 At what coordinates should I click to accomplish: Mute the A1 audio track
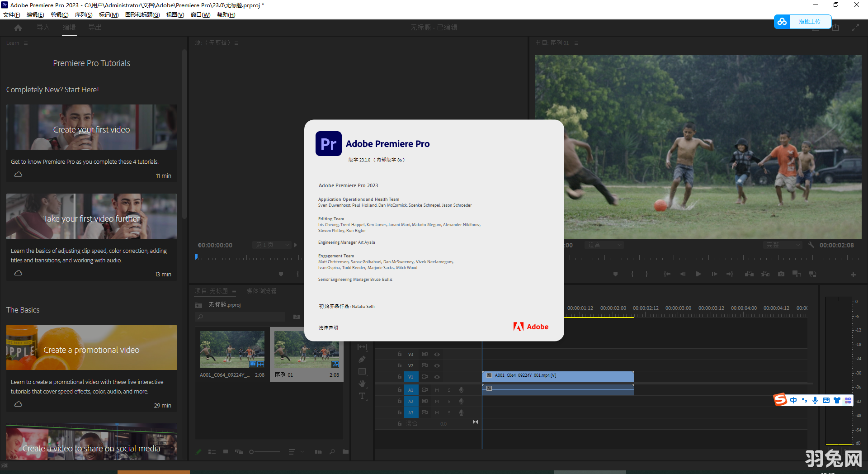[x=437, y=389]
